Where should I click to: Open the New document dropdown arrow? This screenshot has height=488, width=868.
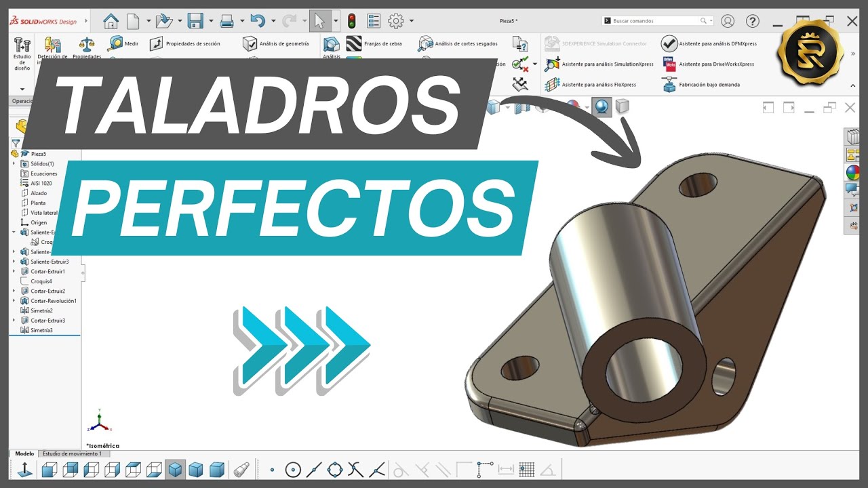[x=148, y=21]
